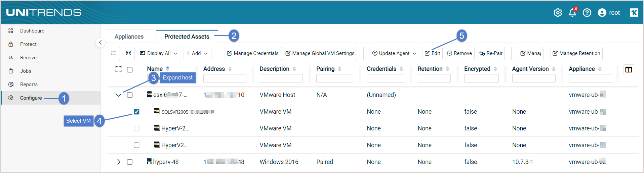The height and width of the screenshot is (173, 644).
Task: Open Reports in sidebar
Action: pos(29,84)
